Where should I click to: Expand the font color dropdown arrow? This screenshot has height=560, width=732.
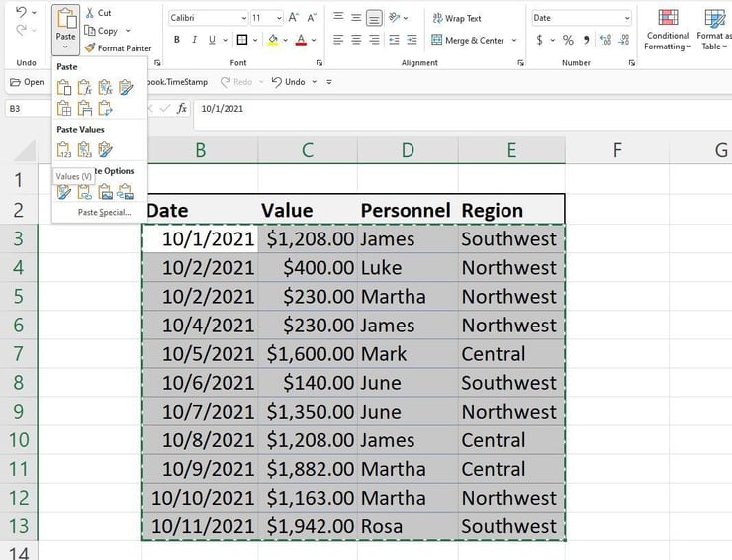pos(314,40)
